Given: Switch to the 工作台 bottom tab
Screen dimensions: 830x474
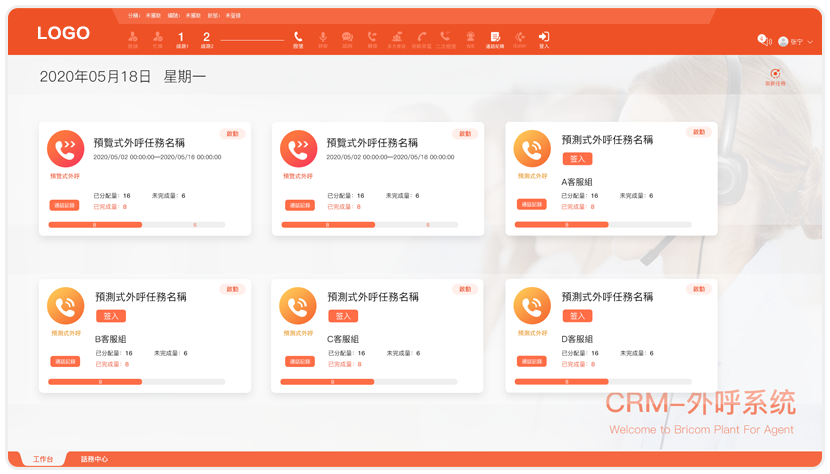Looking at the screenshot, I should pos(43,460).
